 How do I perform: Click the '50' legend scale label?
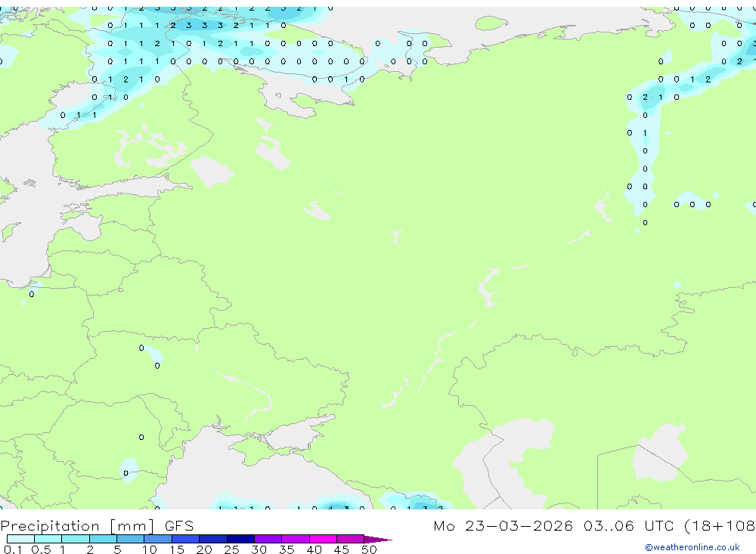point(369,549)
